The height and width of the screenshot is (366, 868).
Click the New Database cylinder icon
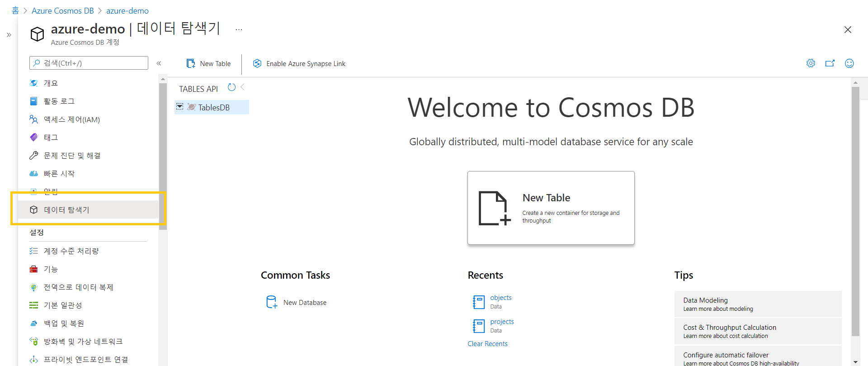pos(272,302)
